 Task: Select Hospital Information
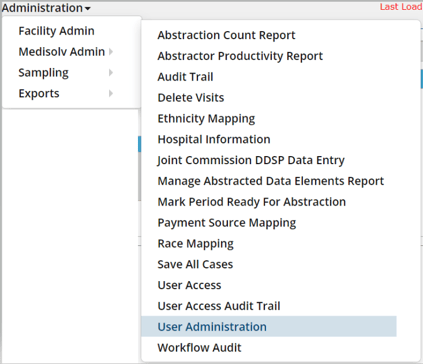[x=214, y=139]
